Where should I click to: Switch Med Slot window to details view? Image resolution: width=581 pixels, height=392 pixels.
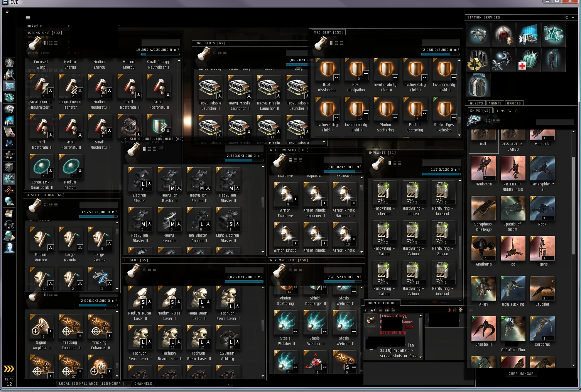click(337, 43)
